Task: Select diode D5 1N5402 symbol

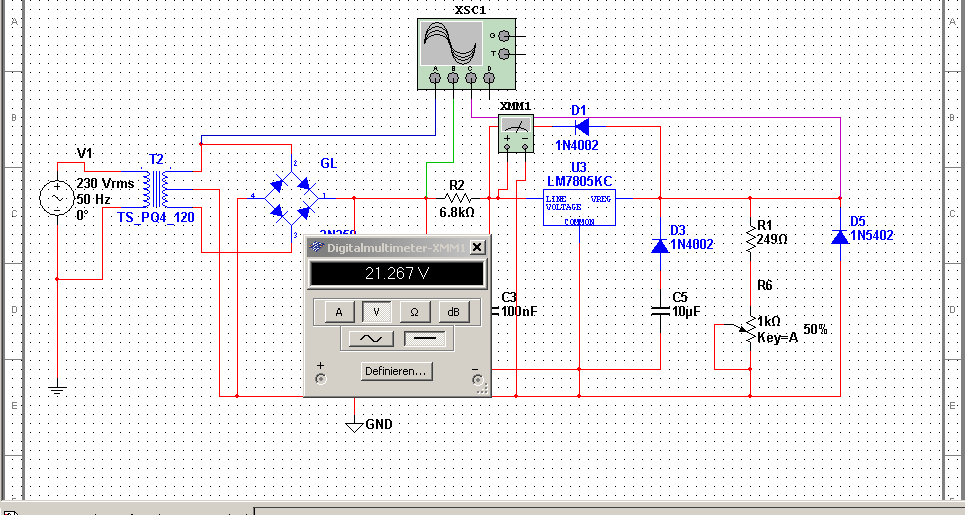Action: point(840,237)
